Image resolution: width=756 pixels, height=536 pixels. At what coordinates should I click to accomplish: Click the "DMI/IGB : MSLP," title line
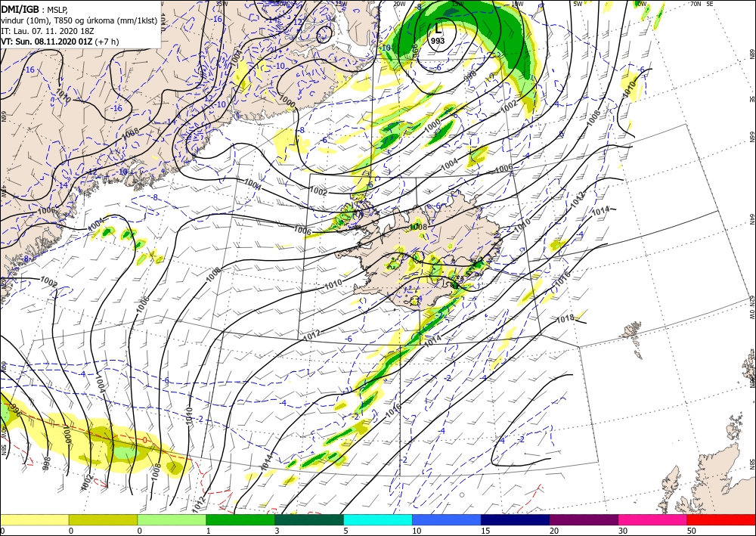coord(35,8)
